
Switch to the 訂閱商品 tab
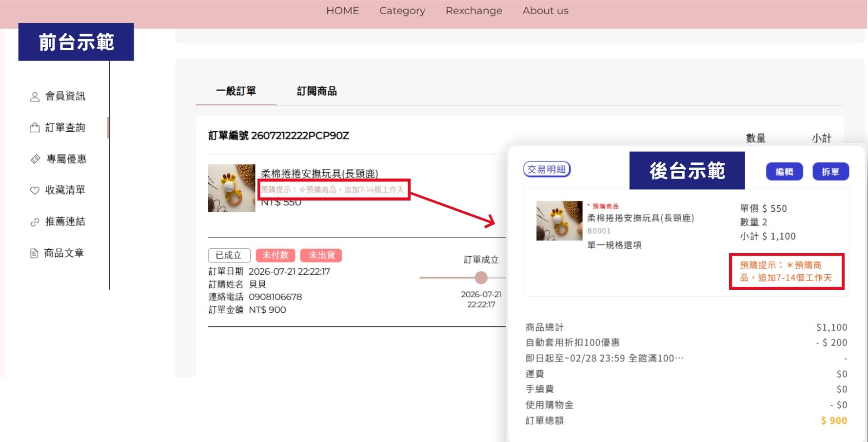pyautogui.click(x=317, y=91)
